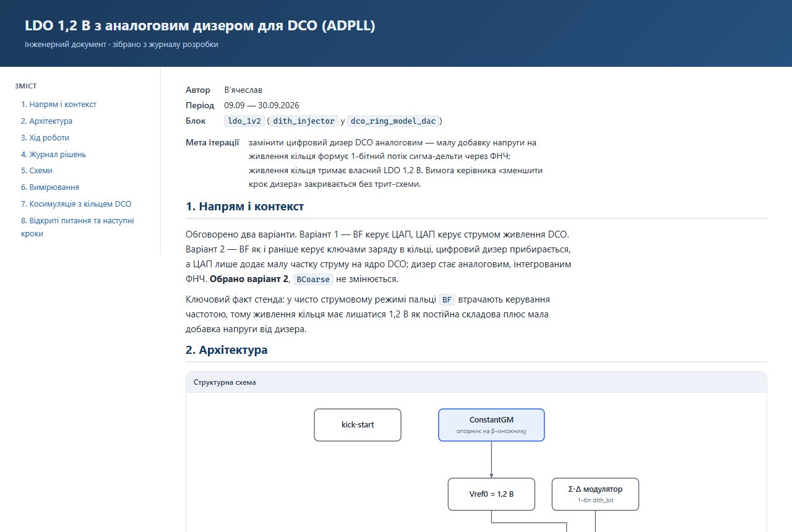Click the 'Мета ітерації' label
Viewport: 792px width, 532px height.
click(x=212, y=143)
